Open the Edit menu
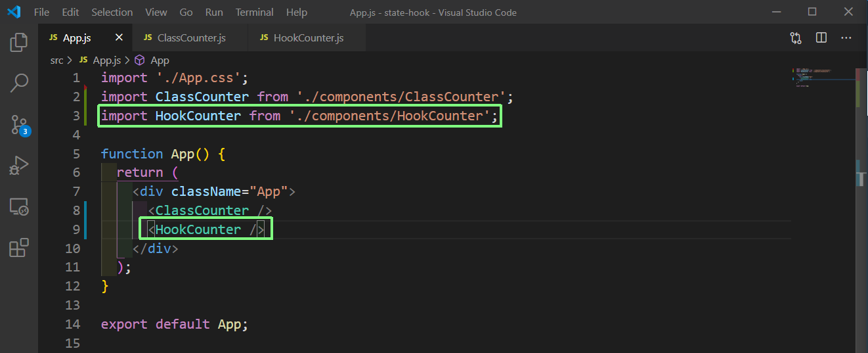Screen dimensions: 868x353 click(x=70, y=12)
